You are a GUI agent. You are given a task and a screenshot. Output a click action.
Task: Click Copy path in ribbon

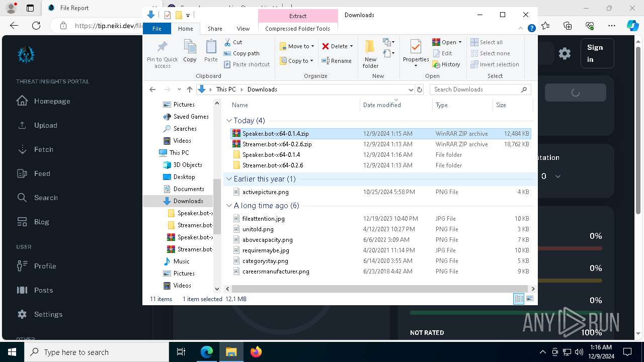point(242,53)
